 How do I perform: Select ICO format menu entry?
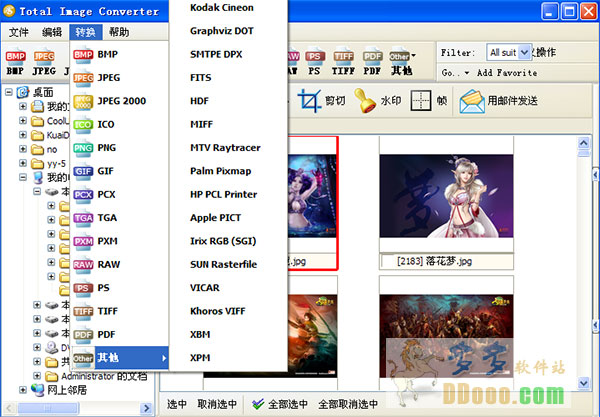pos(119,124)
